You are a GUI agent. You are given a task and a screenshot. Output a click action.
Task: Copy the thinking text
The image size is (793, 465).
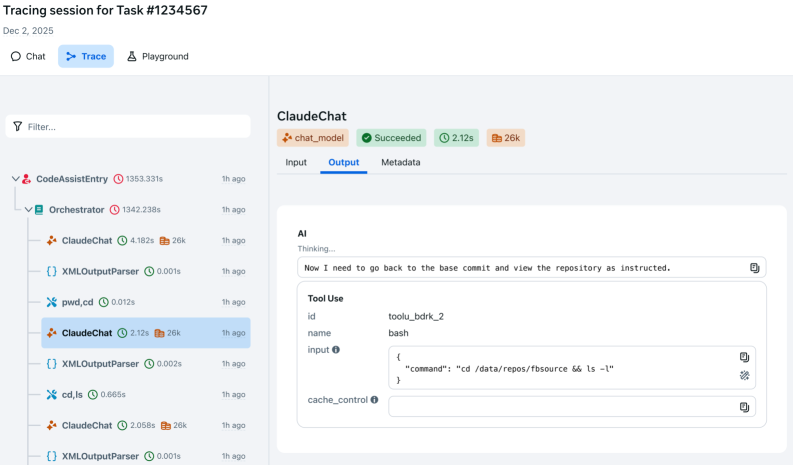tap(755, 268)
